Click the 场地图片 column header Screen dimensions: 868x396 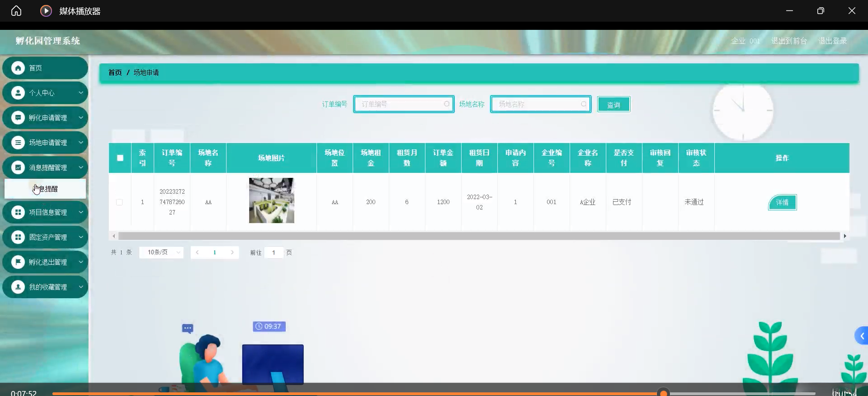tap(272, 158)
